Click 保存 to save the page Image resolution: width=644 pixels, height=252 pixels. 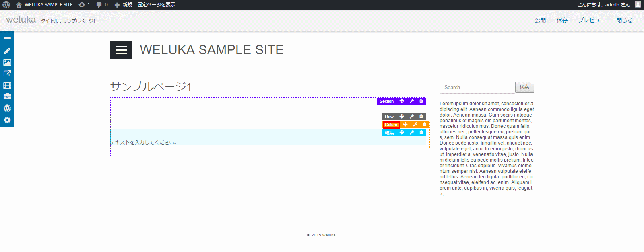[x=562, y=20]
